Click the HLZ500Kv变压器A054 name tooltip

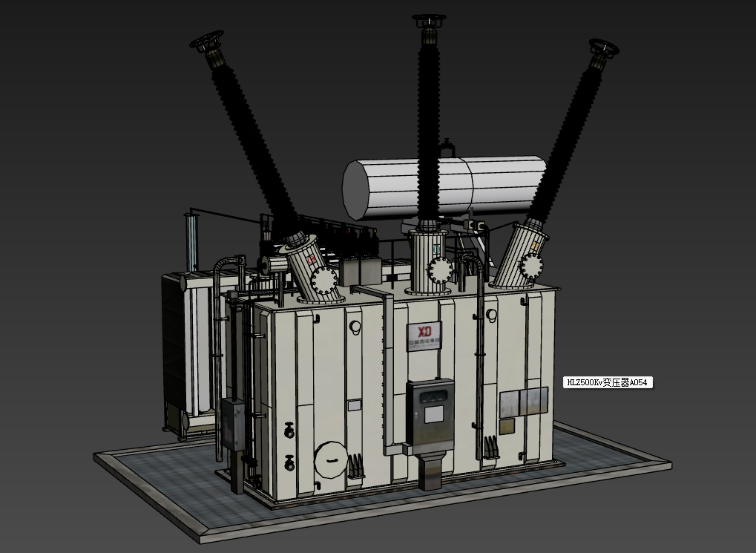point(608,382)
